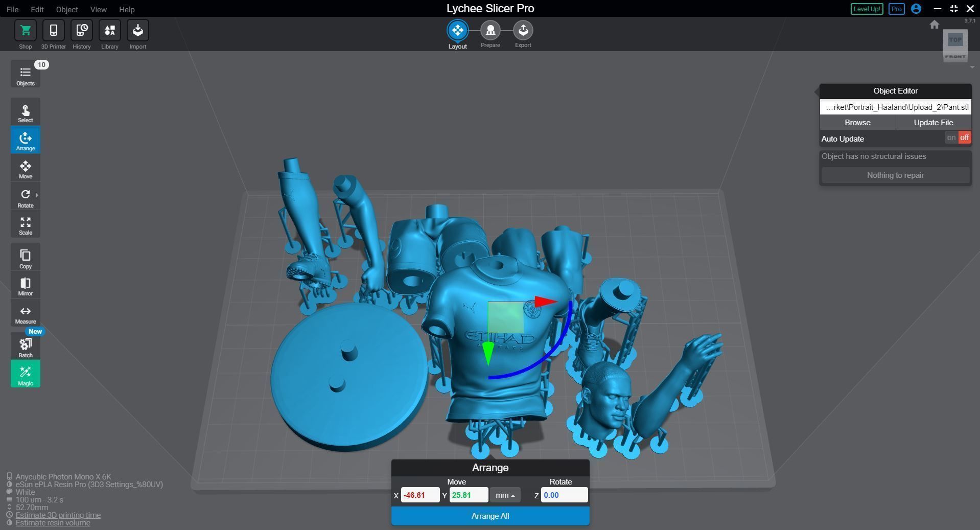Viewport: 980px width, 530px height.
Task: Click the object file path field
Action: 895,107
